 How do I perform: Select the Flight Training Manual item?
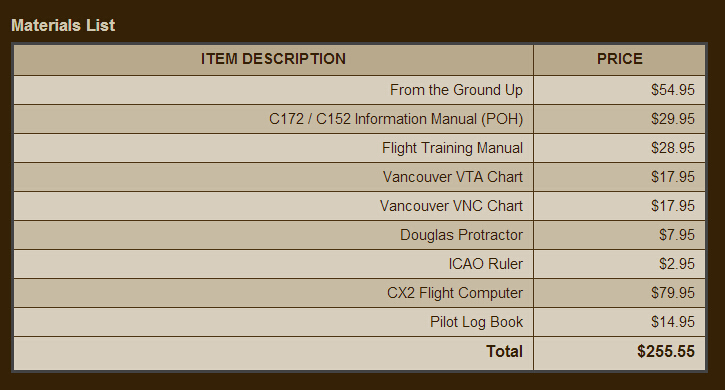pos(452,148)
